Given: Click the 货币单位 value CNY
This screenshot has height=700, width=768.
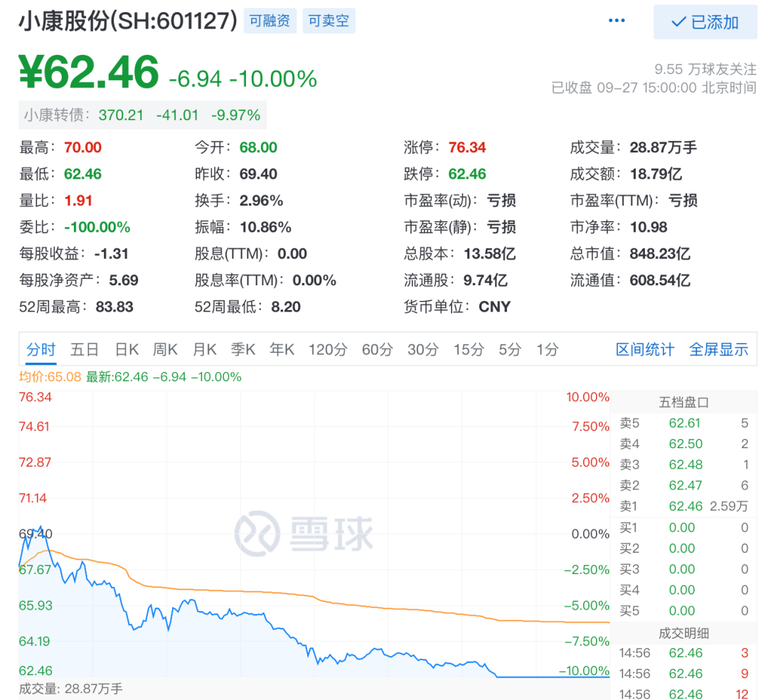Looking at the screenshot, I should click(495, 307).
